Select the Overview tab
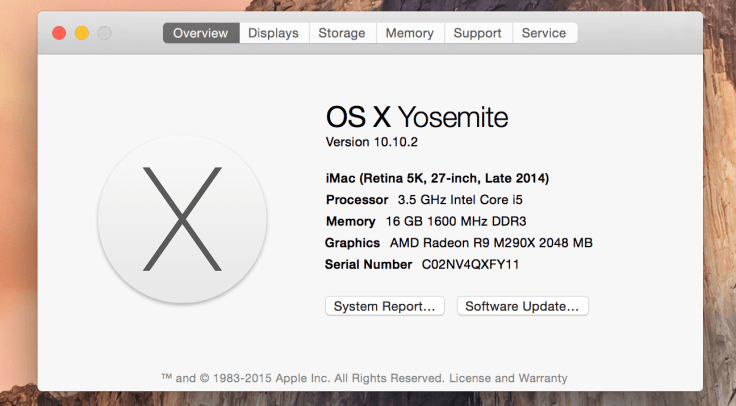 click(x=201, y=33)
